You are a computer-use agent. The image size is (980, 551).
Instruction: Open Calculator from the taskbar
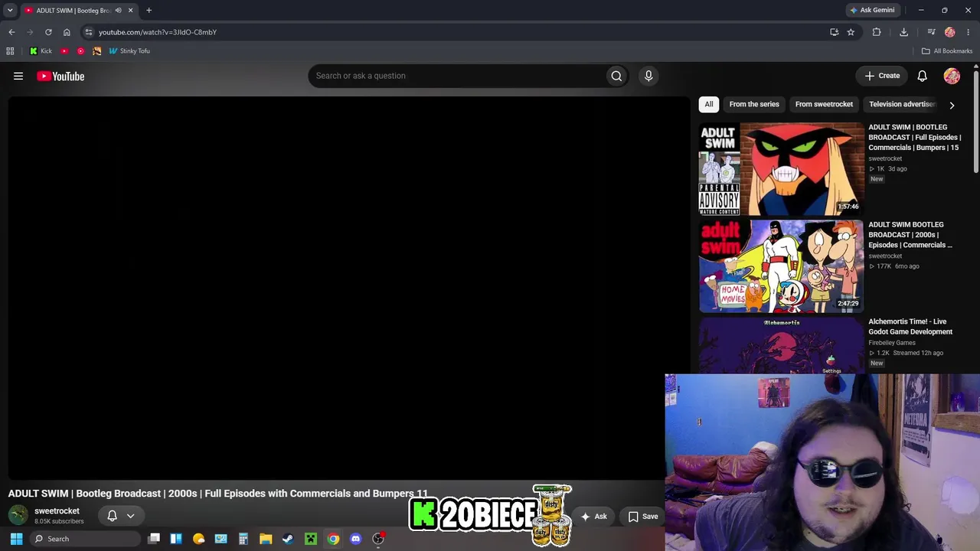click(x=243, y=539)
